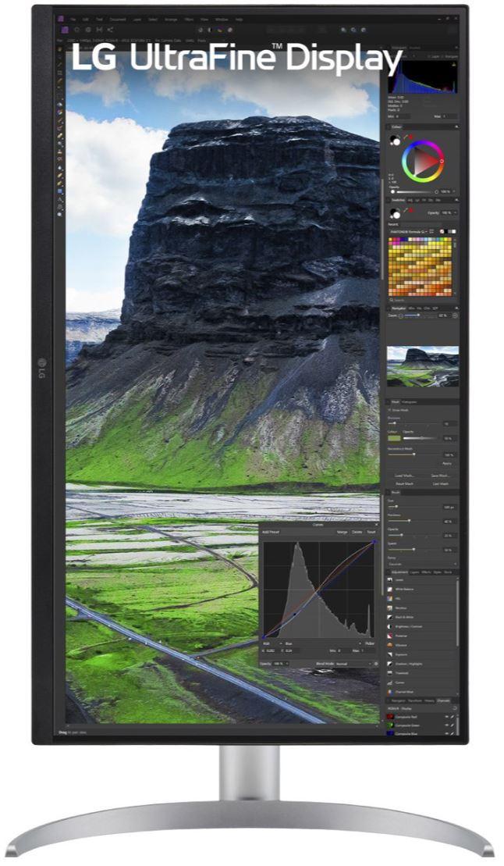Open the File menu
Screen dimensions: 504x866
click(73, 20)
